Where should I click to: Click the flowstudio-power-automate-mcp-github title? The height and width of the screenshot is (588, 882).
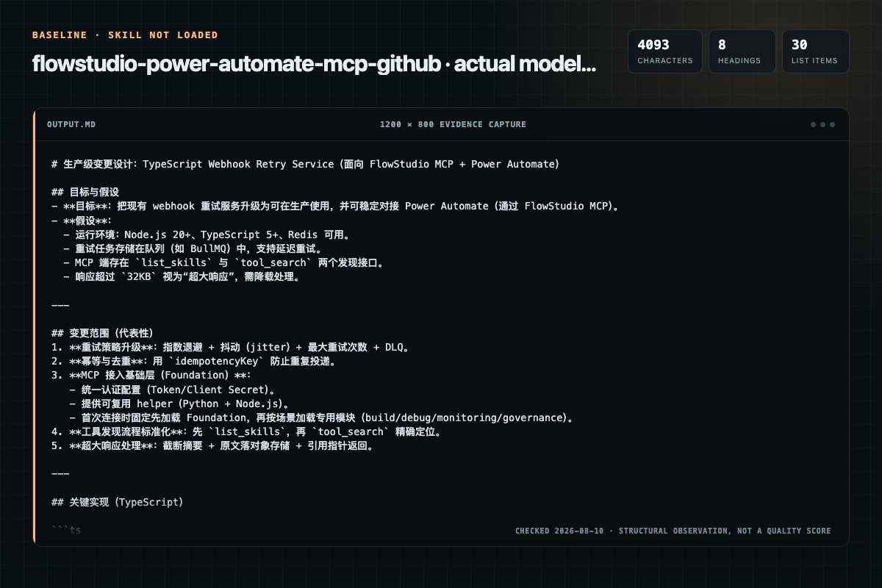[314, 64]
